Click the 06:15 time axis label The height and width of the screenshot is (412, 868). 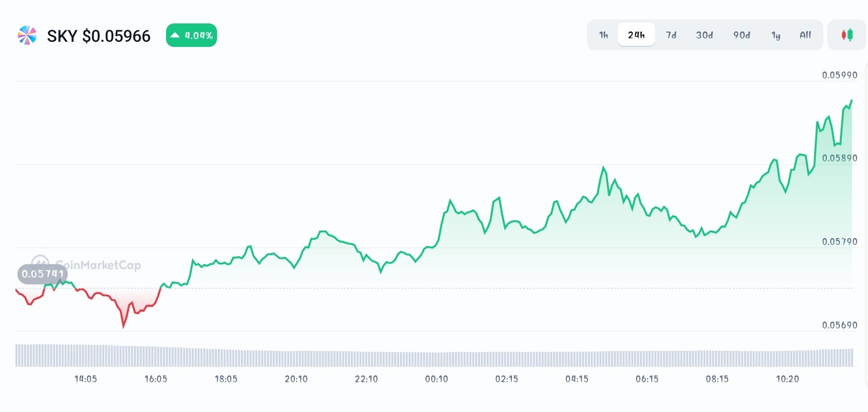(x=647, y=379)
